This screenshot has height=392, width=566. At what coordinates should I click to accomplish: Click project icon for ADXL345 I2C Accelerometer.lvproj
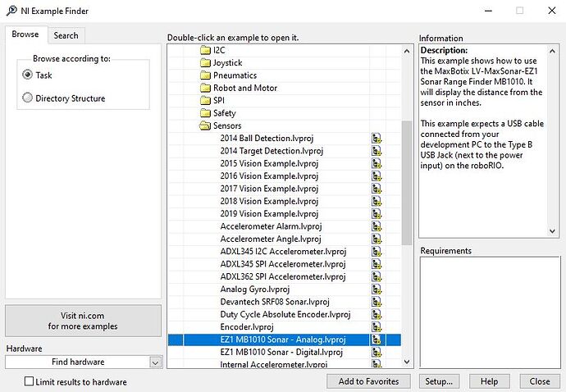point(377,252)
